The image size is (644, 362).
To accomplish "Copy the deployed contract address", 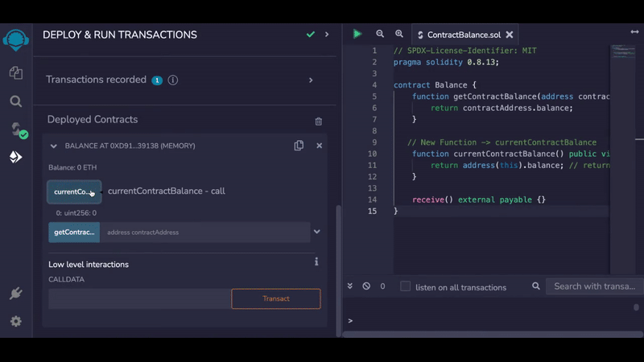I will coord(299,146).
